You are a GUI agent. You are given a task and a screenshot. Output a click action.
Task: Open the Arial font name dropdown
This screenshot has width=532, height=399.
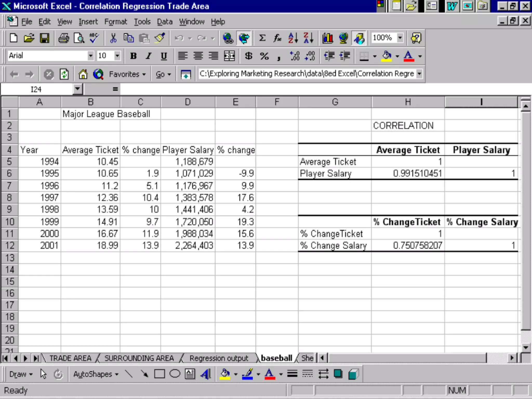click(x=90, y=56)
